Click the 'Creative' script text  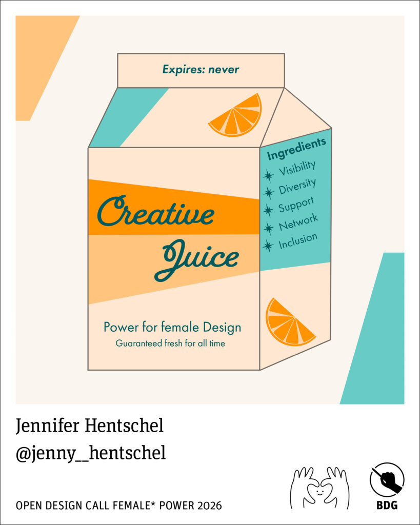pos(156,212)
